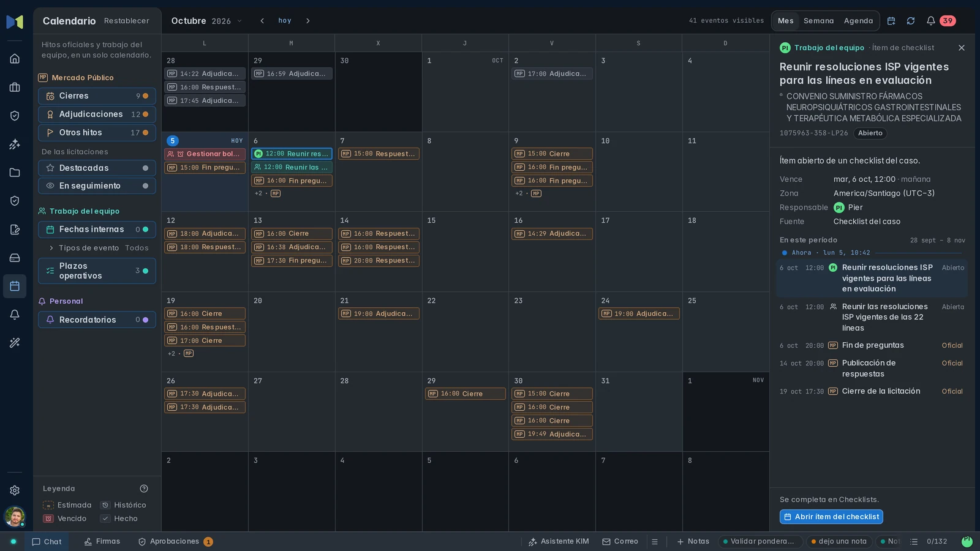The image size is (980, 551).
Task: Open notifications bell showing 39
Action: pos(942,21)
